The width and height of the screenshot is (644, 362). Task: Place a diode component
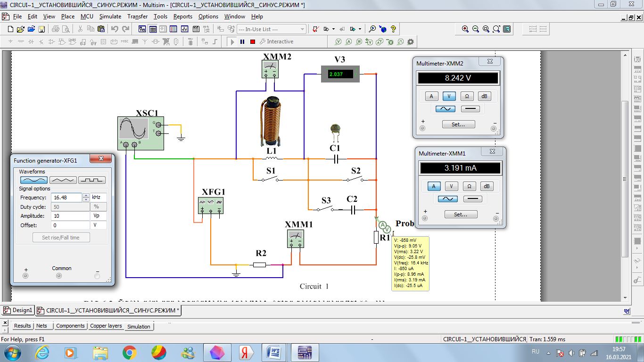[x=31, y=41]
